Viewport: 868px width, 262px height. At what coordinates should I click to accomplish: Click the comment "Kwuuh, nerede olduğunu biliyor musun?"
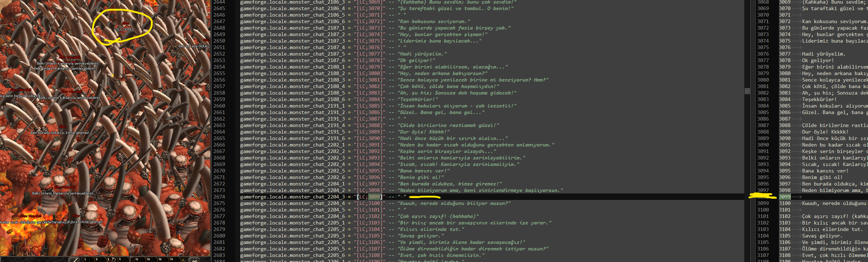[454, 203]
